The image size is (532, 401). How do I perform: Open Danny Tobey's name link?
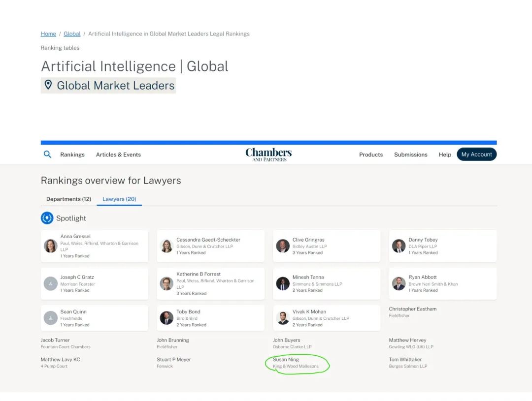(x=423, y=240)
